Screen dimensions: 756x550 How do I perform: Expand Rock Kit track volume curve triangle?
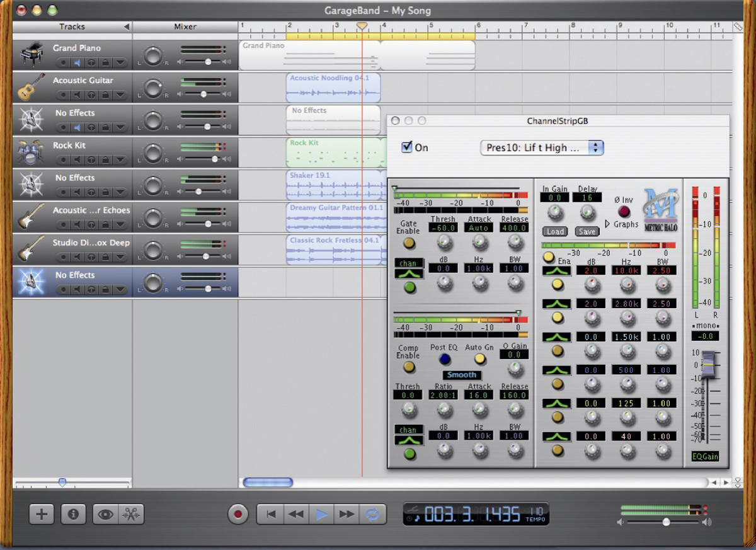[120, 160]
